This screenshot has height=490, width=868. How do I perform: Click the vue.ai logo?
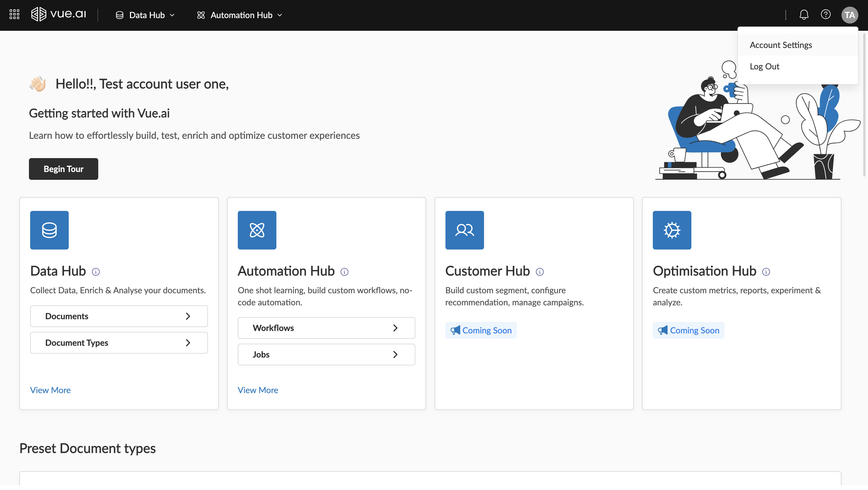[59, 14]
